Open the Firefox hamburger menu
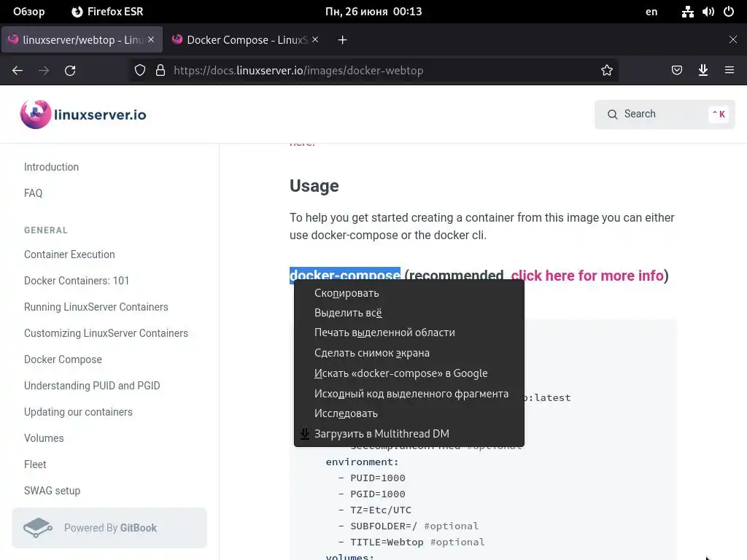The image size is (747, 560). click(x=729, y=71)
